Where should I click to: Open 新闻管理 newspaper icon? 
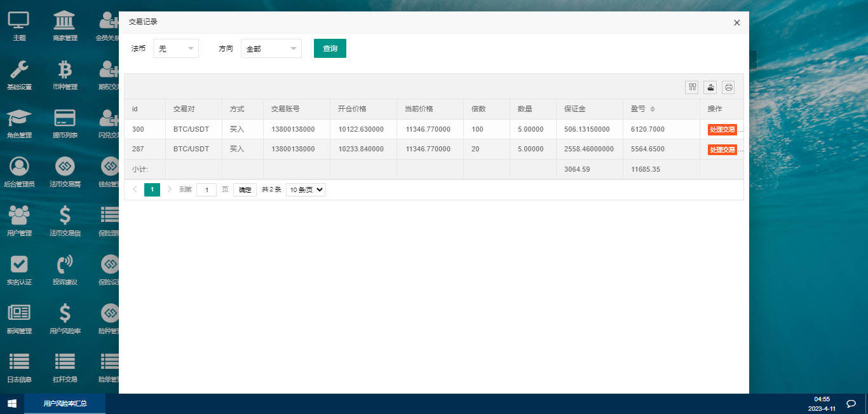(x=19, y=319)
